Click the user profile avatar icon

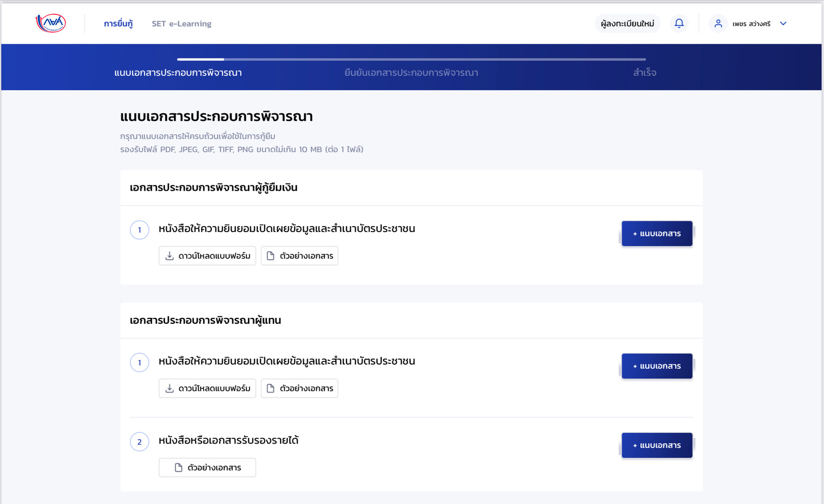tap(718, 24)
